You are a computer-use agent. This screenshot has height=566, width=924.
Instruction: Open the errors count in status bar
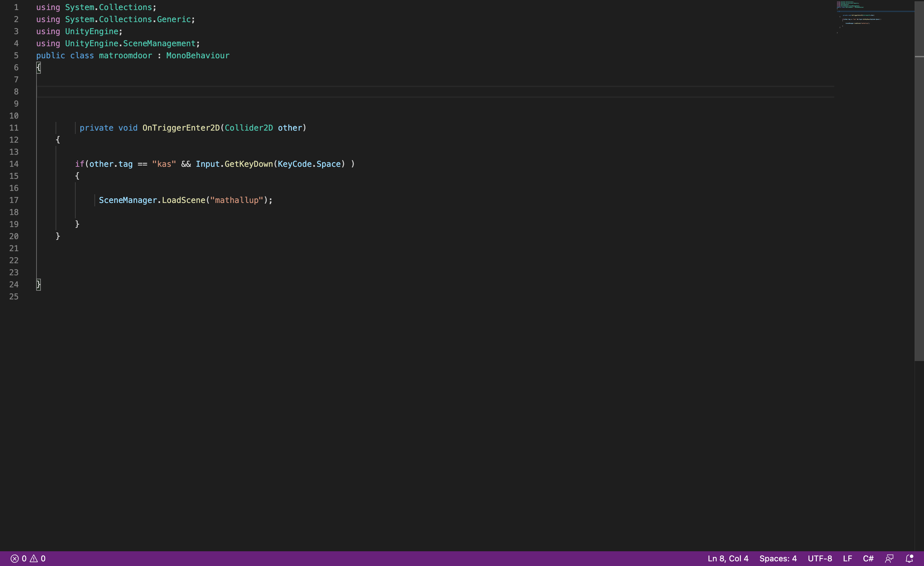(18, 559)
